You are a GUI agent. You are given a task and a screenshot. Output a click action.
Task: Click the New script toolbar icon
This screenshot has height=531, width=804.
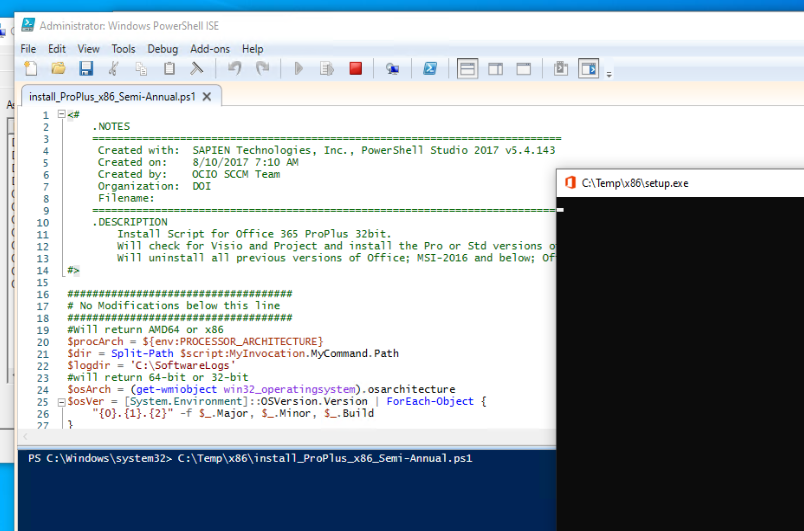tap(31, 68)
